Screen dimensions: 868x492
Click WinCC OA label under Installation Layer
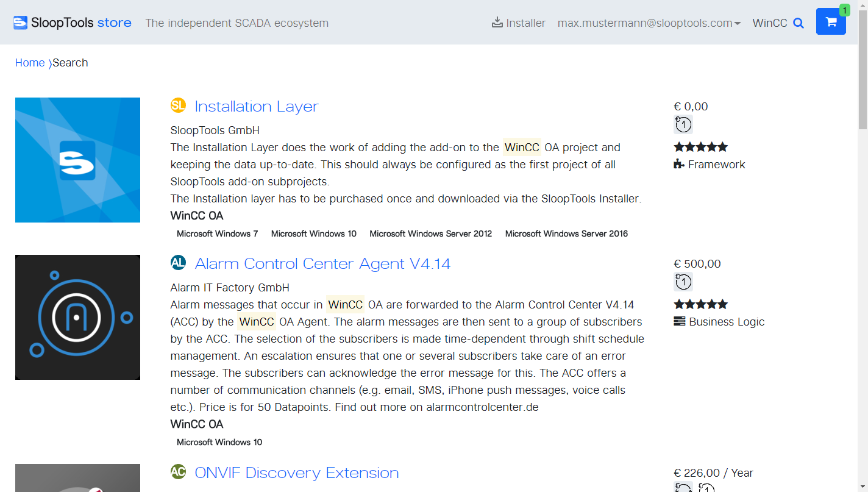point(197,215)
